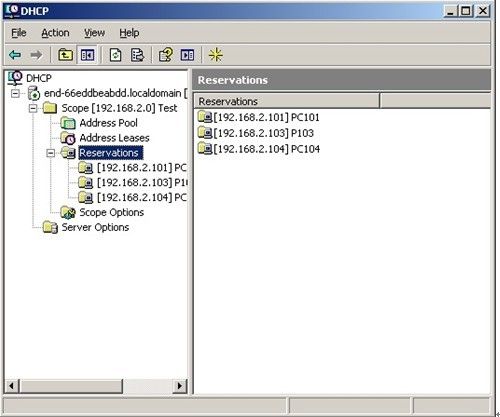Select the Address Leases label
Viewport: 500px width, 417px height.
[x=114, y=138]
